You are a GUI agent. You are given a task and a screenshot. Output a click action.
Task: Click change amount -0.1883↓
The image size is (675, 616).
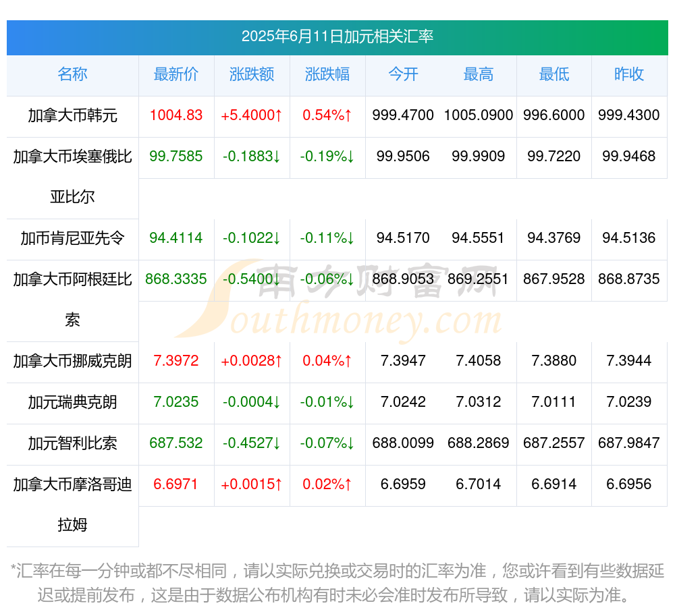tap(252, 156)
